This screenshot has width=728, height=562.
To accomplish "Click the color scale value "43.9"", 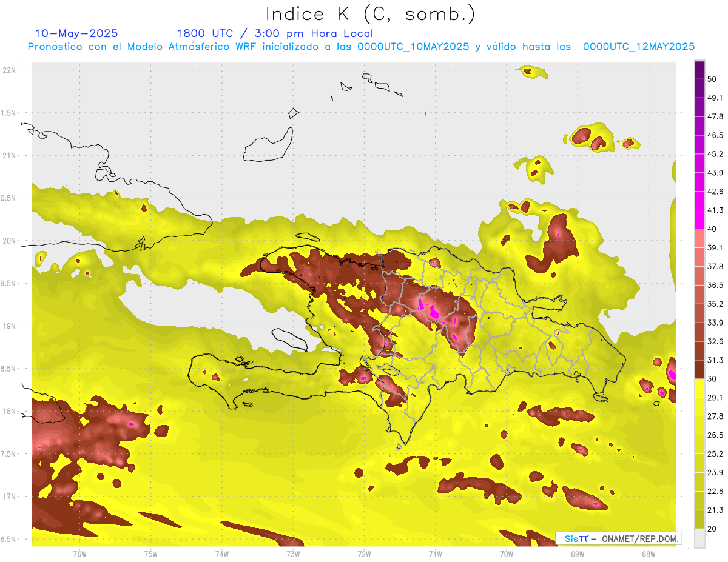I will (x=715, y=173).
